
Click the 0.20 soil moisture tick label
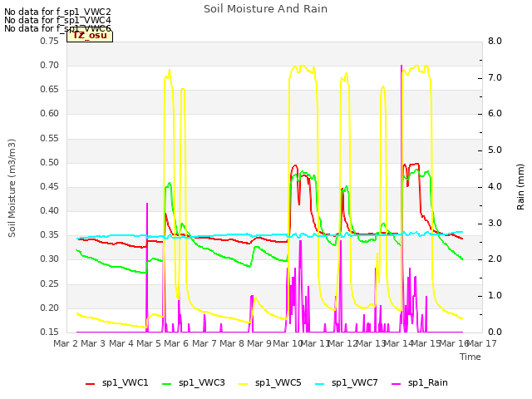tap(49, 308)
